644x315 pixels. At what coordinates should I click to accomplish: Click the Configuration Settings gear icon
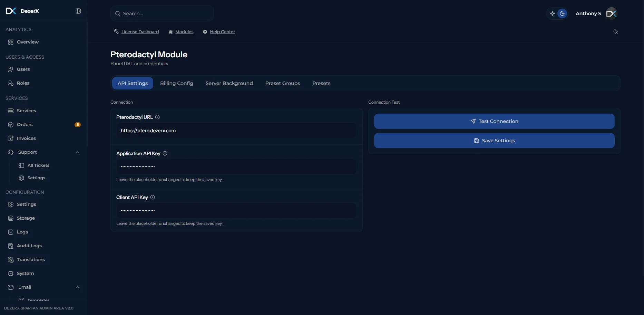(x=11, y=204)
